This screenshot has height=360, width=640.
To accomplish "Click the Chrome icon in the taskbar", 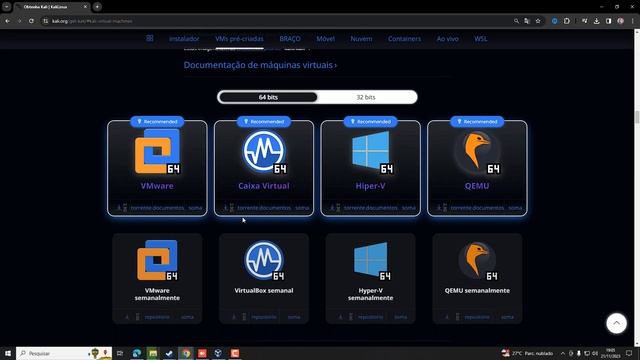I will click(x=186, y=353).
